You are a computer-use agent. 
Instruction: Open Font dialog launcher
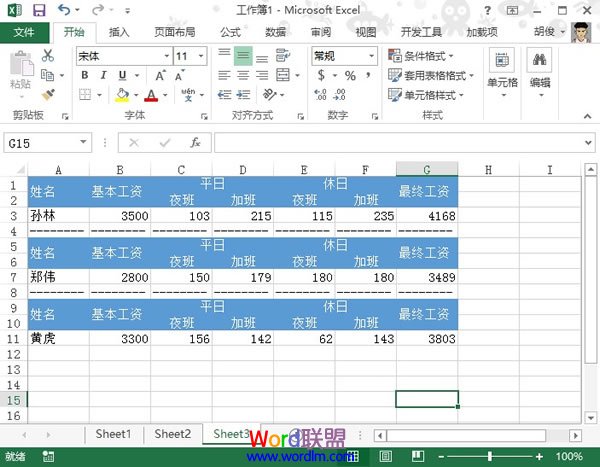(204, 116)
